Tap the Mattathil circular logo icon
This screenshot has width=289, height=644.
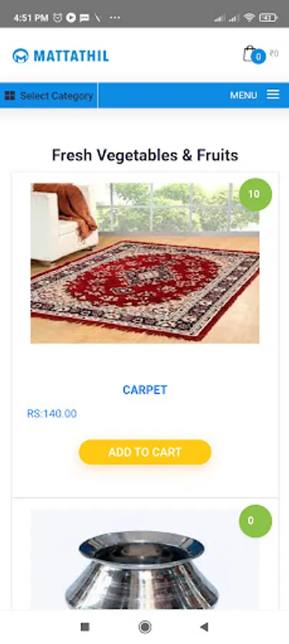21,55
